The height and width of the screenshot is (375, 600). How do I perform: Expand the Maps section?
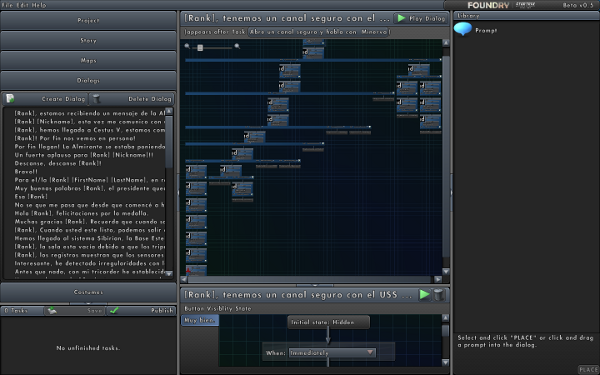point(88,60)
